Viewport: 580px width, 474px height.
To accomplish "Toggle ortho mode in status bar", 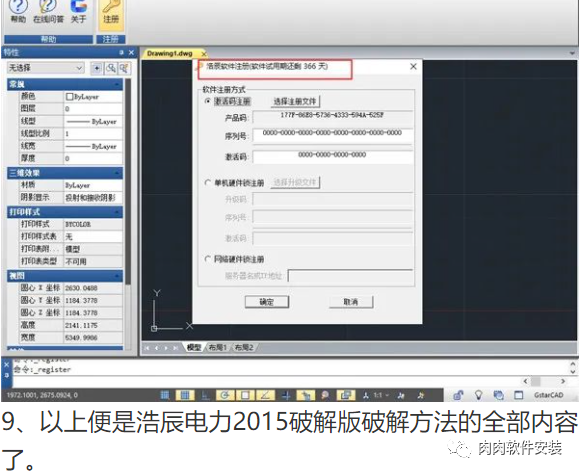I will click(x=205, y=395).
